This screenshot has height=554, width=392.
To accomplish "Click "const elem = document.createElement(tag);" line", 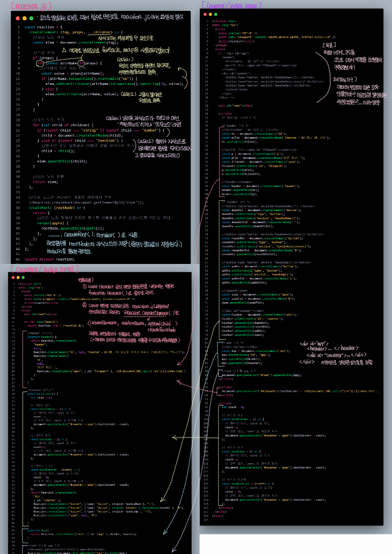I will coord(76,42).
